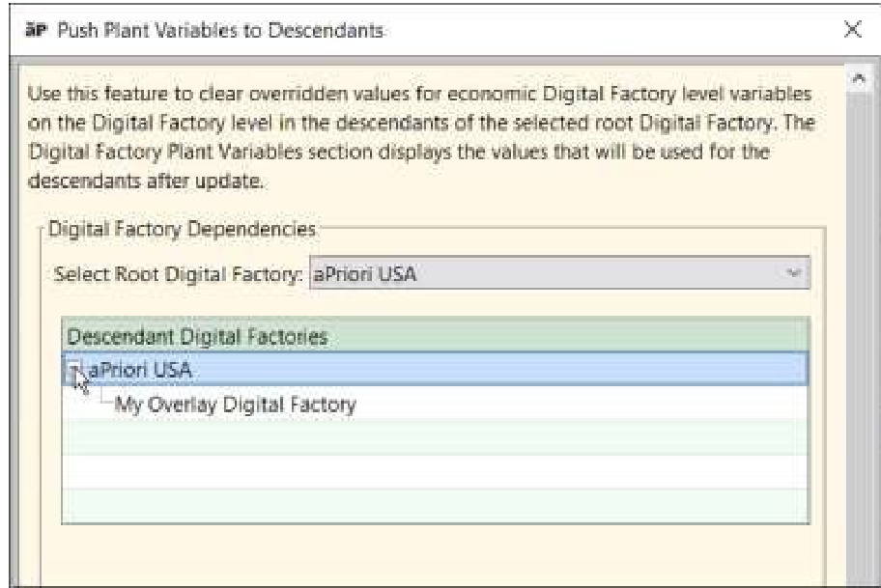The height and width of the screenshot is (588, 881).
Task: Click the vertical scrollbar track
Action: pos(858,338)
